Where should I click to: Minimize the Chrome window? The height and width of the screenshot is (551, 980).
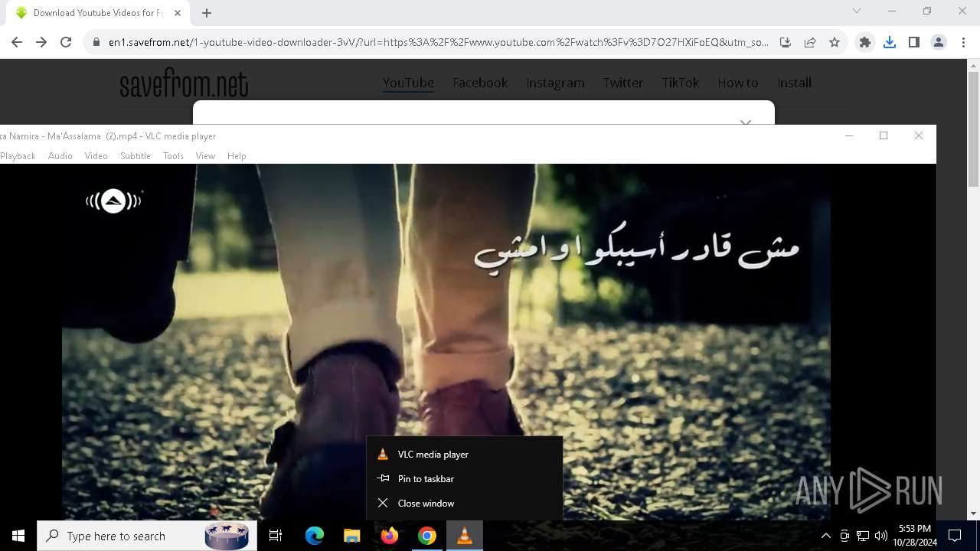coord(892,11)
